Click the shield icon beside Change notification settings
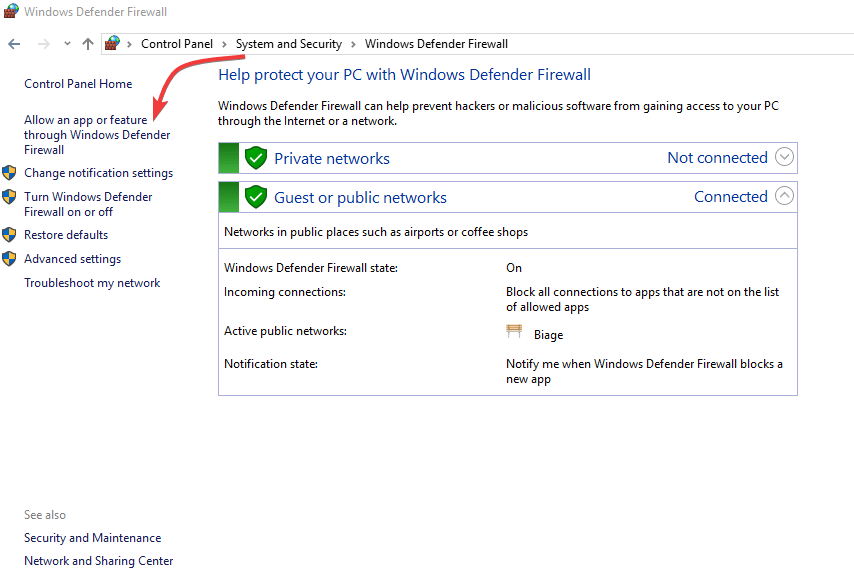 [9, 173]
